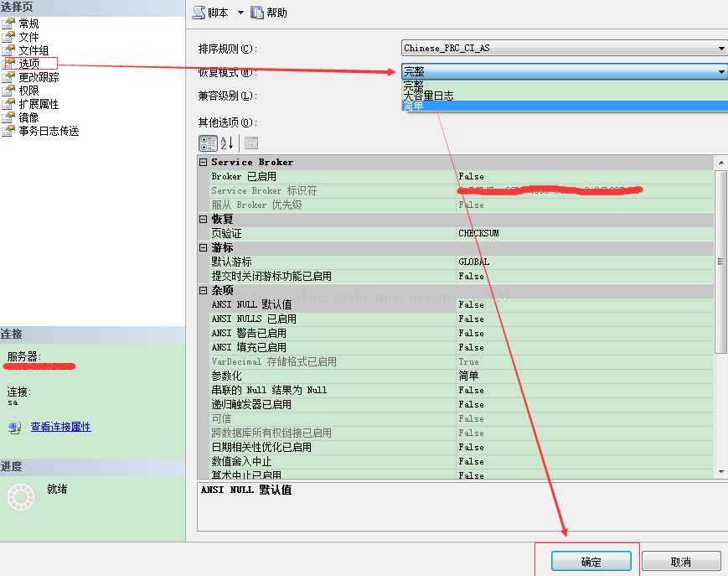This screenshot has width=728, height=576.
Task: Open the 选项 page
Action: (28, 63)
